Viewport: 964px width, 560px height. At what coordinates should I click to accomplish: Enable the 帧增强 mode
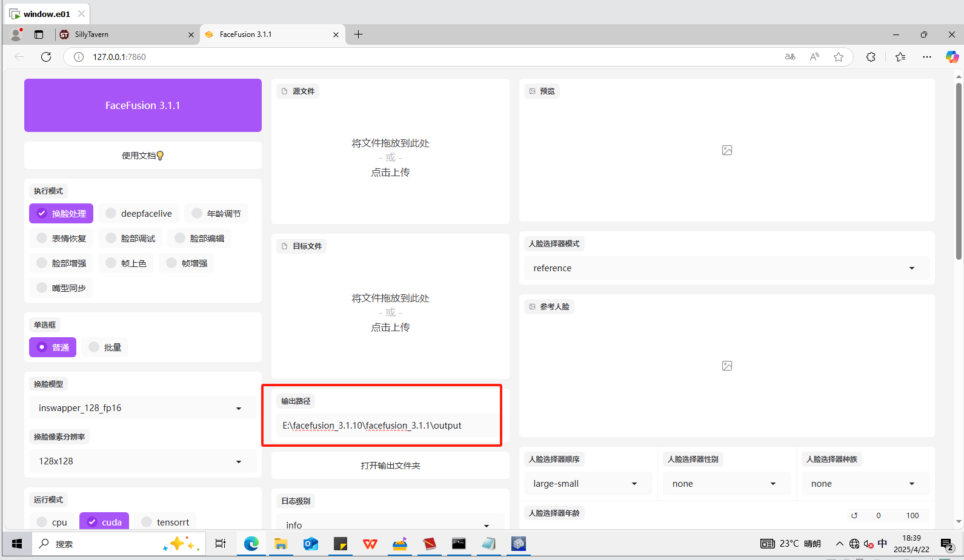pos(187,263)
